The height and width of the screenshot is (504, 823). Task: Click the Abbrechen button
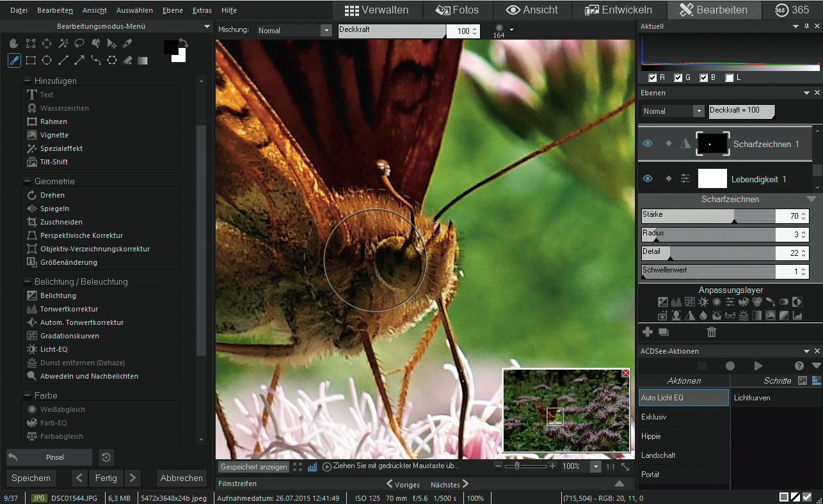tap(181, 478)
